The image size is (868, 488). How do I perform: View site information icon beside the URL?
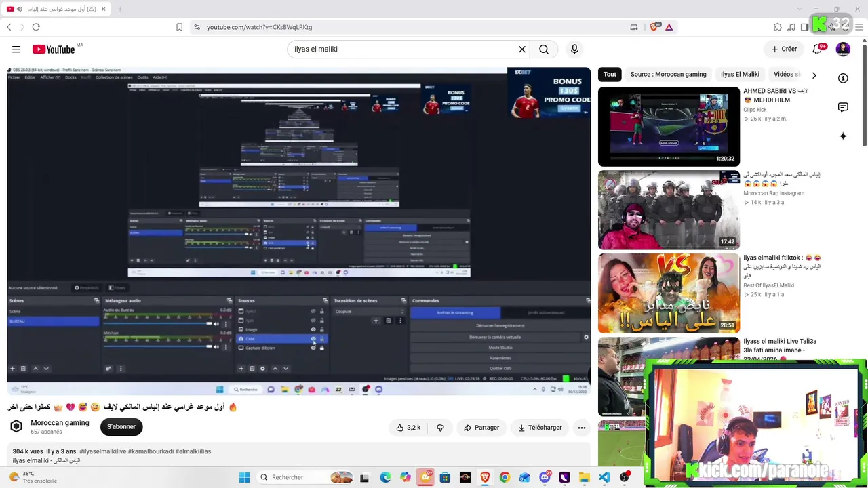[197, 27]
